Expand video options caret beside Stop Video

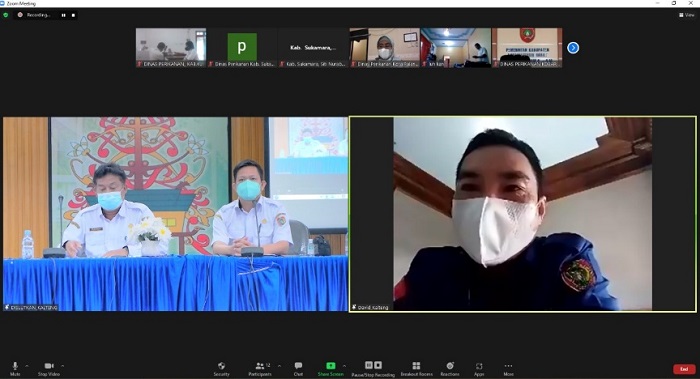point(62,366)
